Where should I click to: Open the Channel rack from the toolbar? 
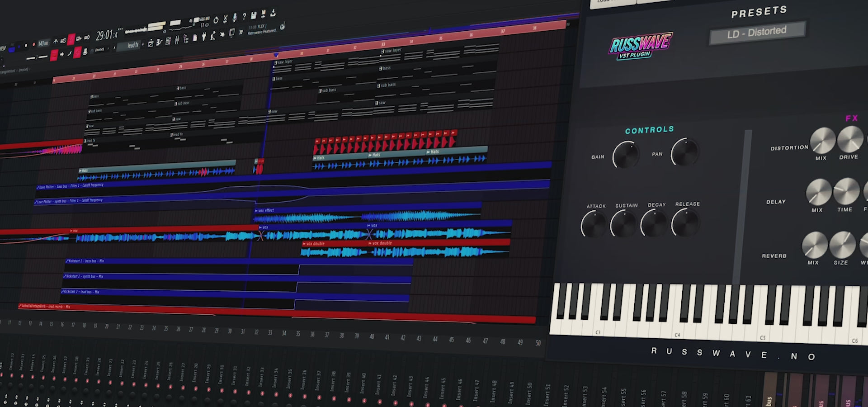(168, 41)
